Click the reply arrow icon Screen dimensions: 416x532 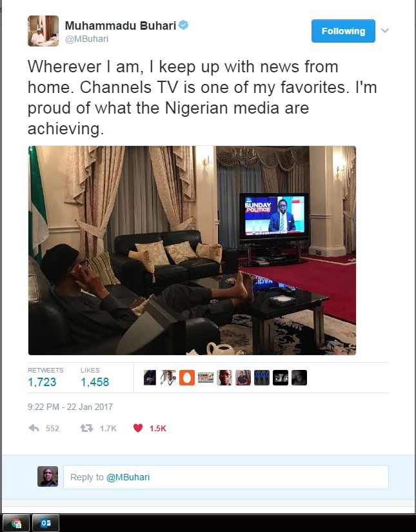pos(34,428)
